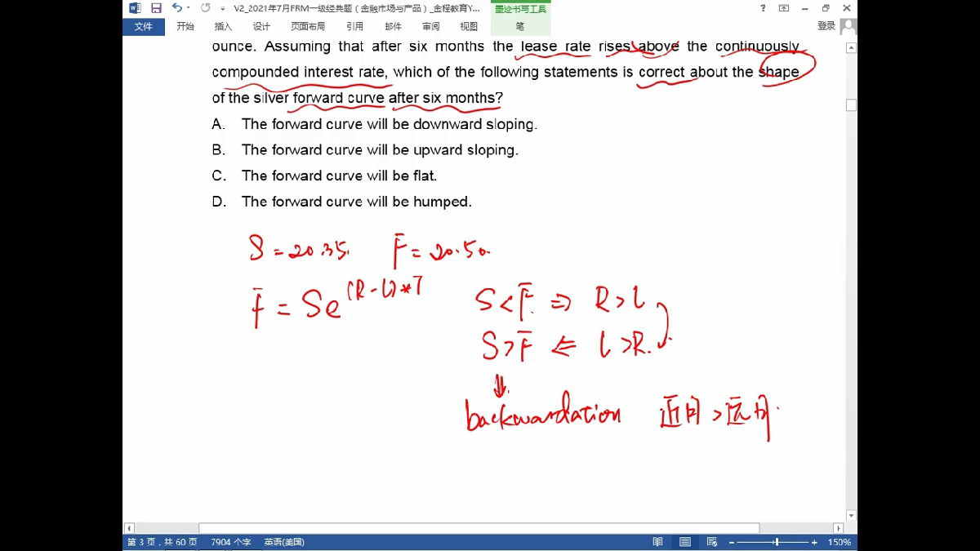
Task: Open the Undo history dropdown arrow
Action: 188,8
